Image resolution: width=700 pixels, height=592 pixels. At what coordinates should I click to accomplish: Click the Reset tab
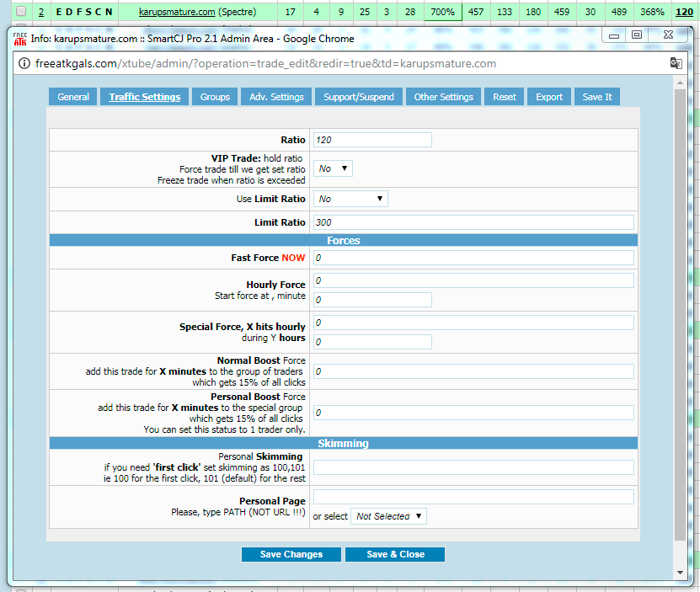point(505,97)
